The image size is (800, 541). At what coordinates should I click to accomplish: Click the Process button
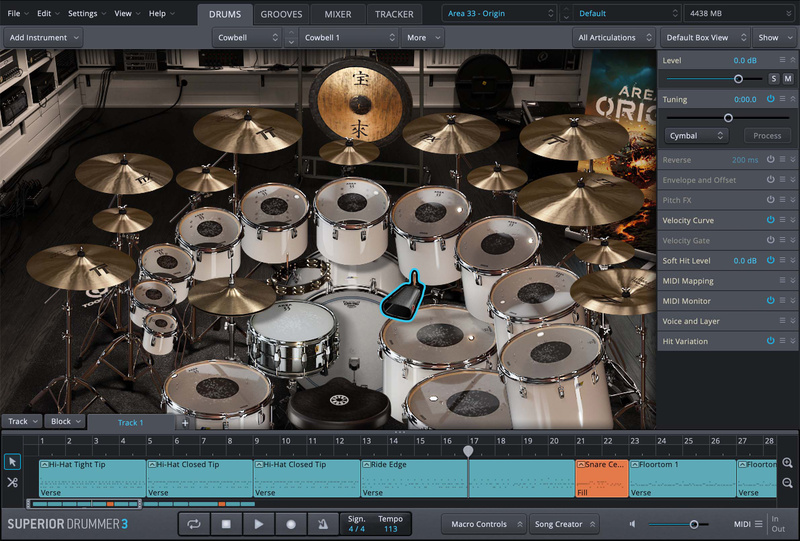coord(767,136)
